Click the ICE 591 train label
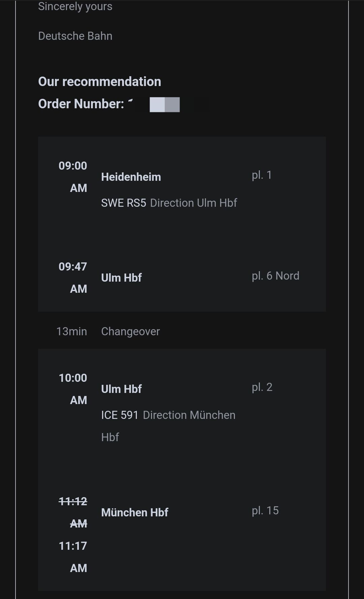Image resolution: width=364 pixels, height=599 pixels. [120, 415]
